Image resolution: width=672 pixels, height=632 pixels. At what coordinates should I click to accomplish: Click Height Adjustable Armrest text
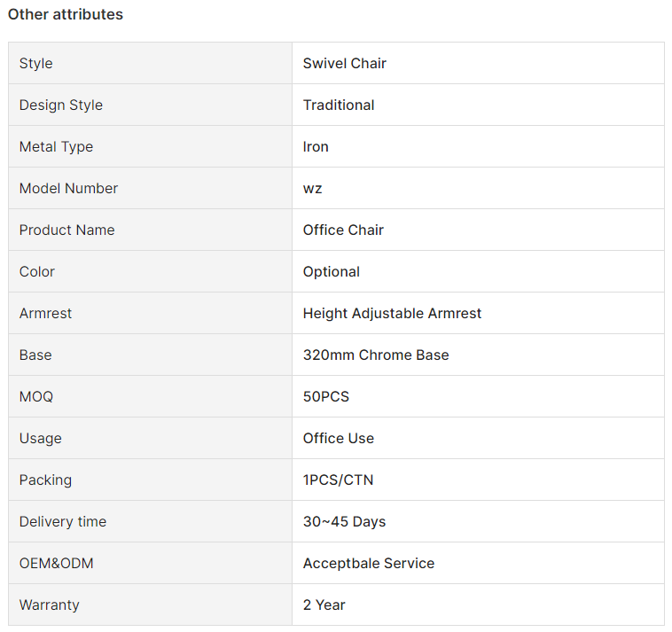click(392, 313)
